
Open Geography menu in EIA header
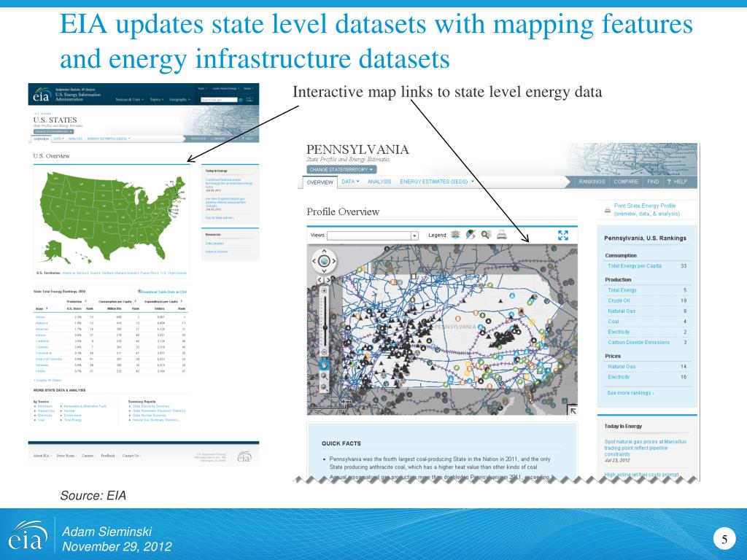pyautogui.click(x=179, y=99)
